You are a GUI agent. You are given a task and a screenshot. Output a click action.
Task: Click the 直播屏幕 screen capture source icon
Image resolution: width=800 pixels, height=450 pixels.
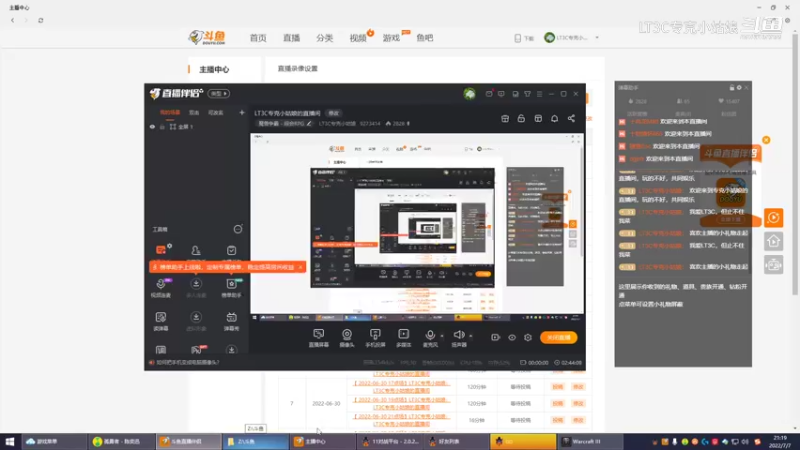click(318, 334)
